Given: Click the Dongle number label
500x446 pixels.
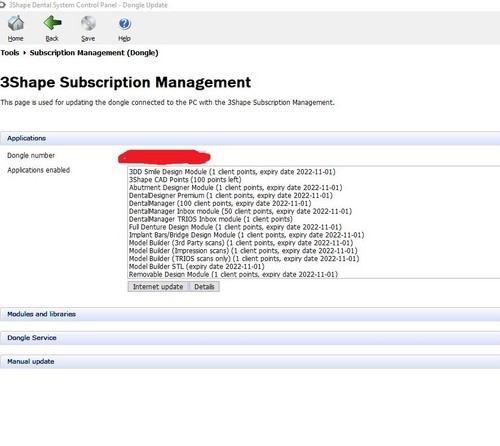Looking at the screenshot, I should [31, 155].
